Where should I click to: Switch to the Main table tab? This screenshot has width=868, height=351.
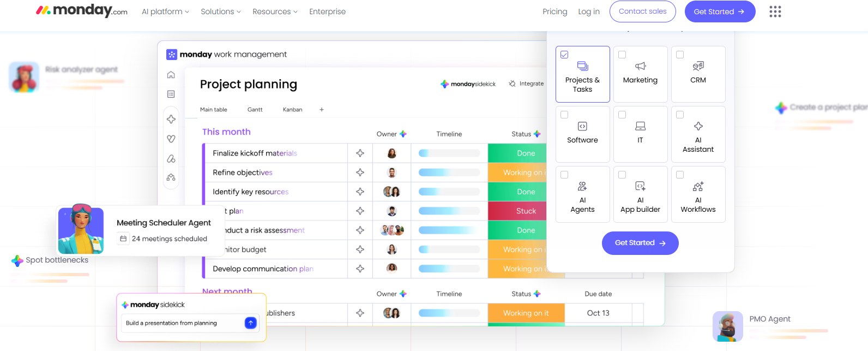pos(214,110)
